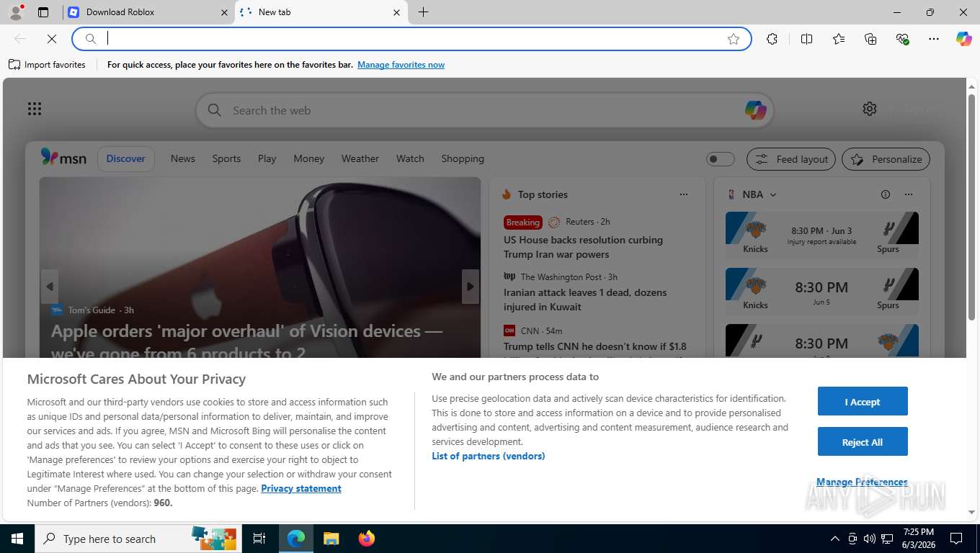Screen dimensions: 980x553
Task: Click the taskbar Type here to search box
Action: [137, 539]
